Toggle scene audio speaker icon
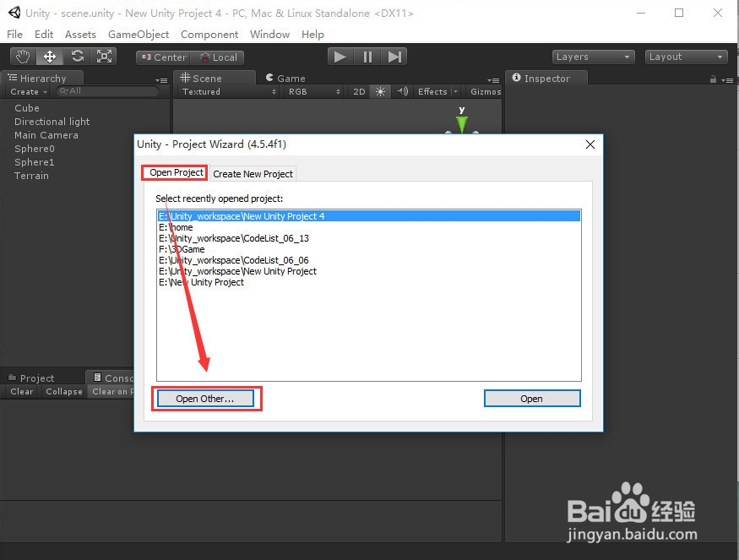Viewport: 739px width, 560px height. [x=402, y=91]
